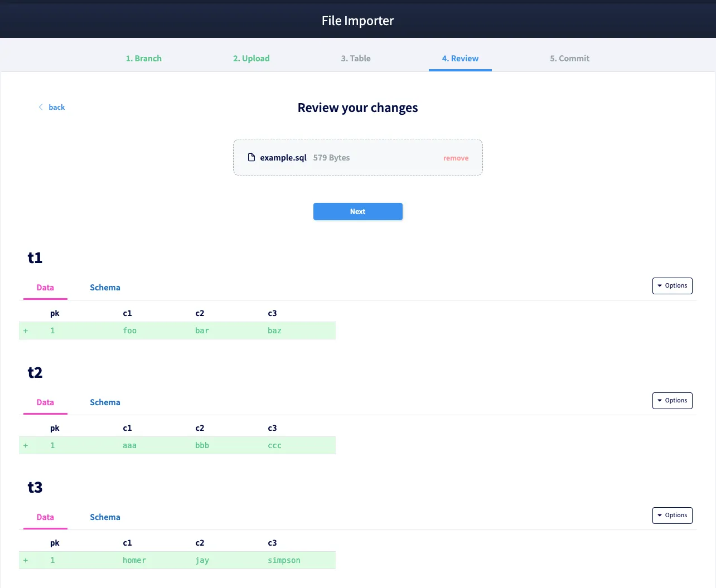Go to the 1. Branch step
This screenshot has height=588, width=716.
click(144, 59)
